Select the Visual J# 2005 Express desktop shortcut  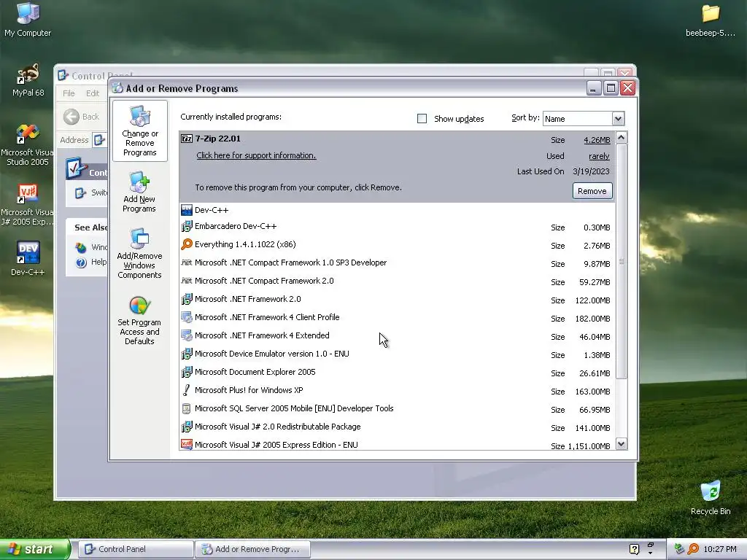click(x=28, y=205)
